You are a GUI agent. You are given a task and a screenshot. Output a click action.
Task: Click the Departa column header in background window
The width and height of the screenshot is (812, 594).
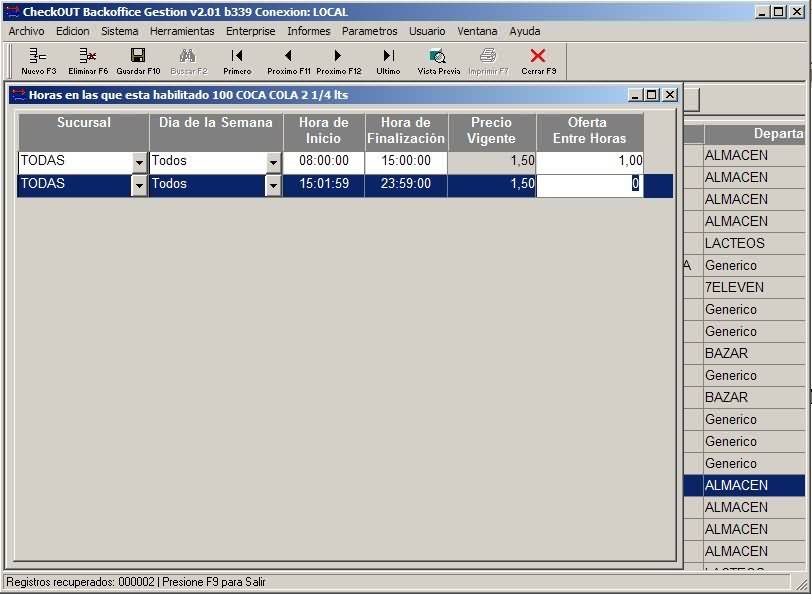coord(755,134)
